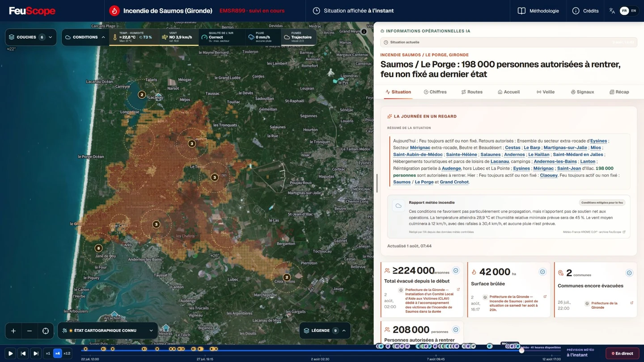Open the Routes tab

point(472,92)
